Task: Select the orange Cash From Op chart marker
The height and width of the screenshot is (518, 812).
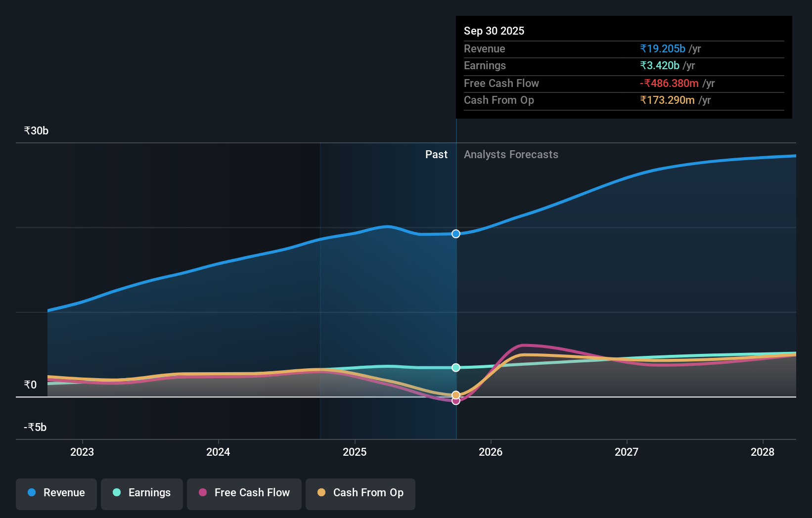Action: (x=455, y=394)
